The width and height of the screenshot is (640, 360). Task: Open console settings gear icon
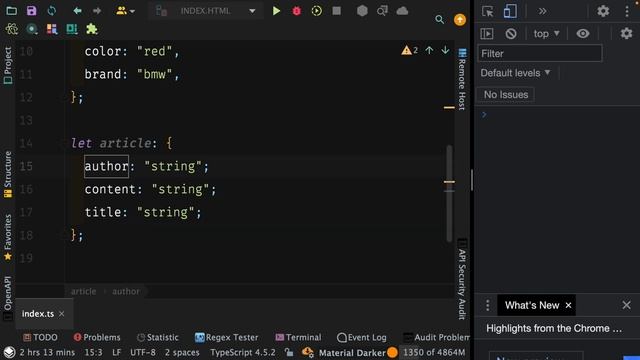click(626, 33)
